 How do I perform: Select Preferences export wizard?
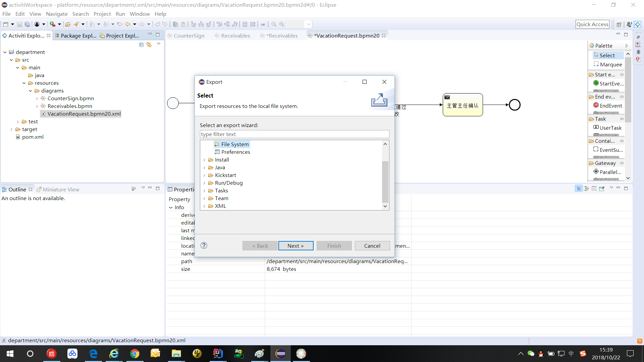point(232,152)
